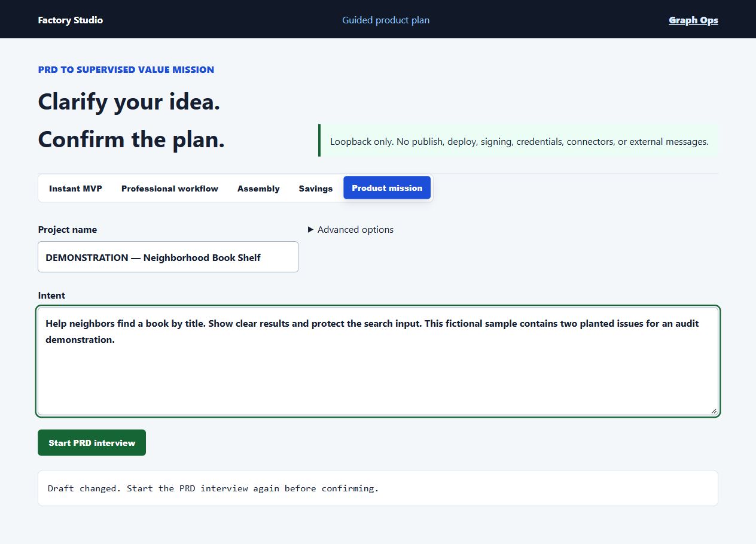Open the Graph Ops link
756x544 pixels.
pos(693,20)
